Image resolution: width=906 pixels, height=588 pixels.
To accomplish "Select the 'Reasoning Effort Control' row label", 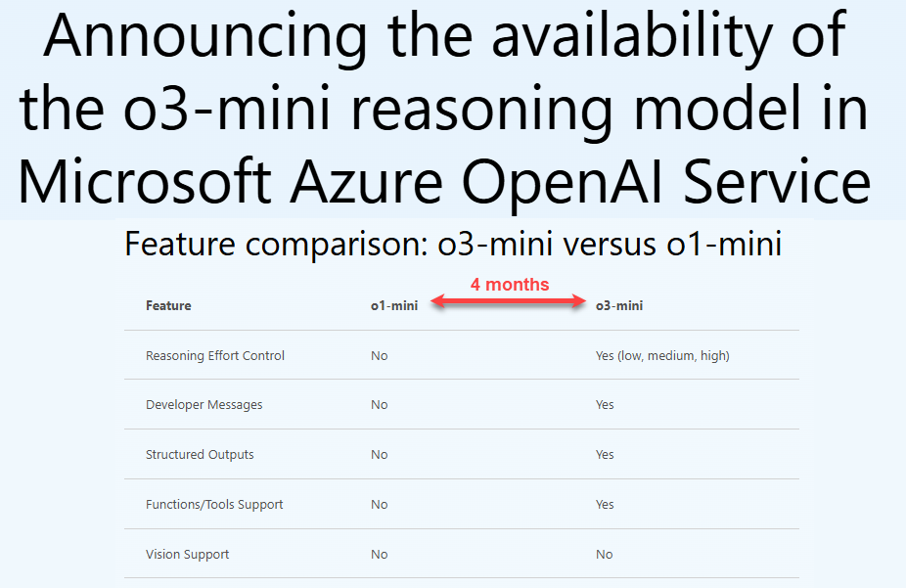I will click(215, 356).
